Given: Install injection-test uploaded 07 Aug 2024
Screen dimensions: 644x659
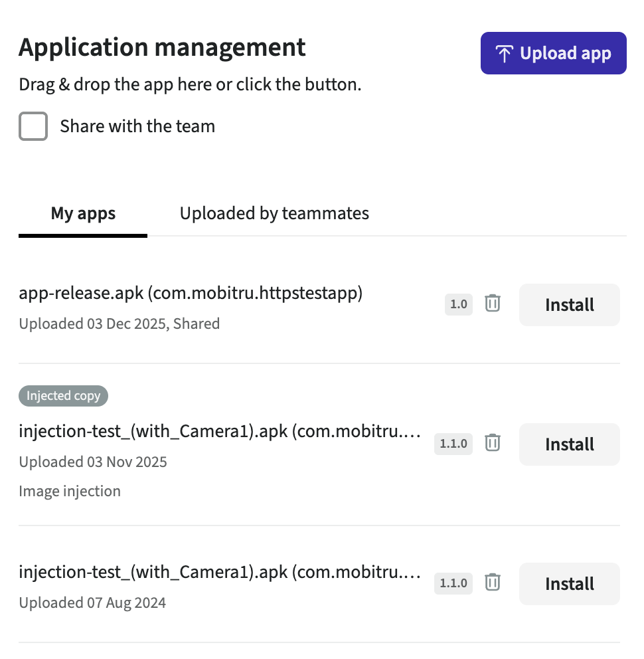Looking at the screenshot, I should pyautogui.click(x=569, y=584).
